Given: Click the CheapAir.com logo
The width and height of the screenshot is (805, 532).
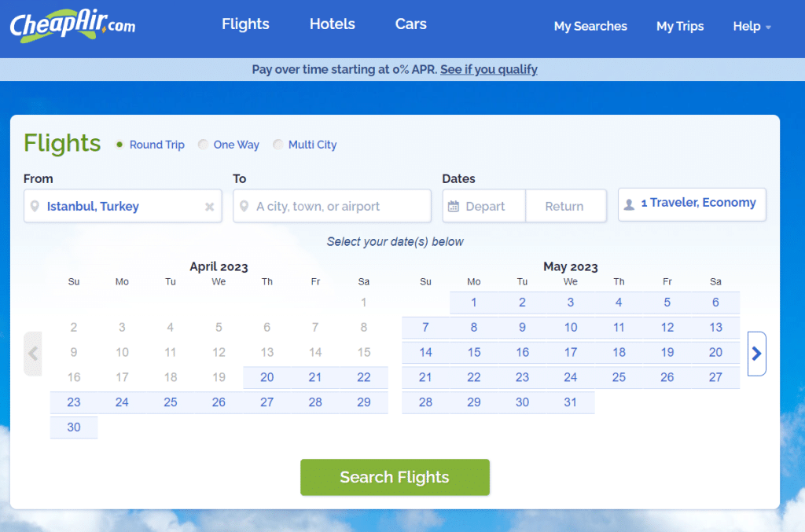Looking at the screenshot, I should (72, 26).
